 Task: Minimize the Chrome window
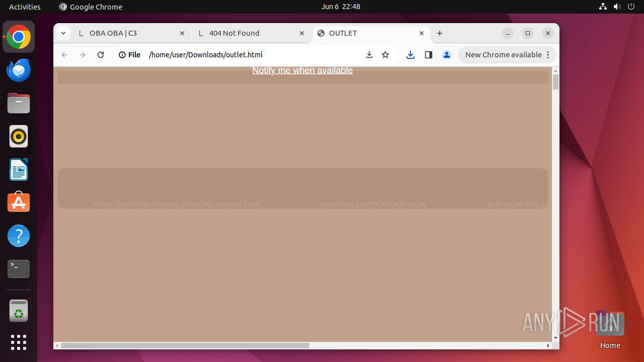(508, 33)
